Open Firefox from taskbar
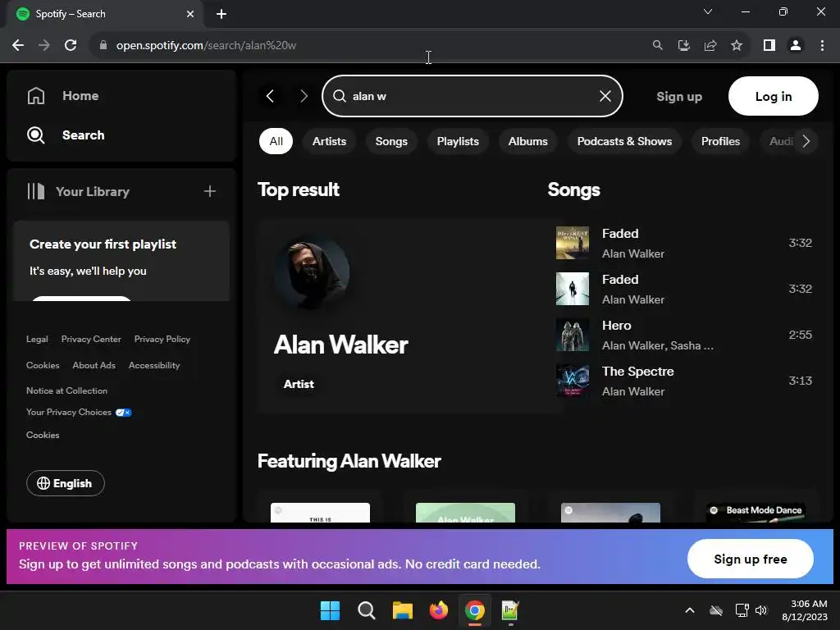This screenshot has height=630, width=840. [x=439, y=610]
